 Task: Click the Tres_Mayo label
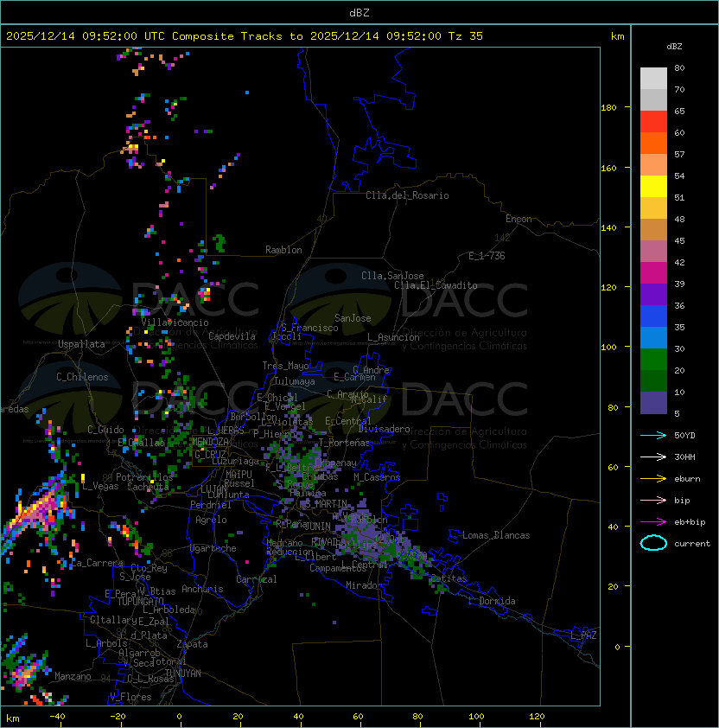pos(285,366)
